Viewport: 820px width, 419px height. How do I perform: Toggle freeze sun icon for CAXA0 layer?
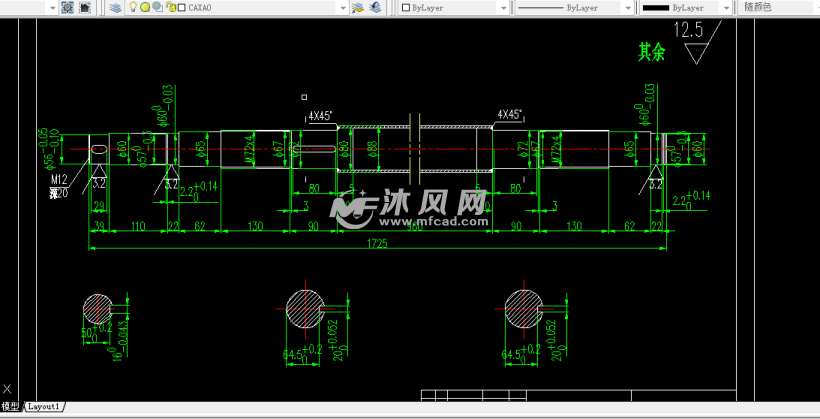(145, 7)
